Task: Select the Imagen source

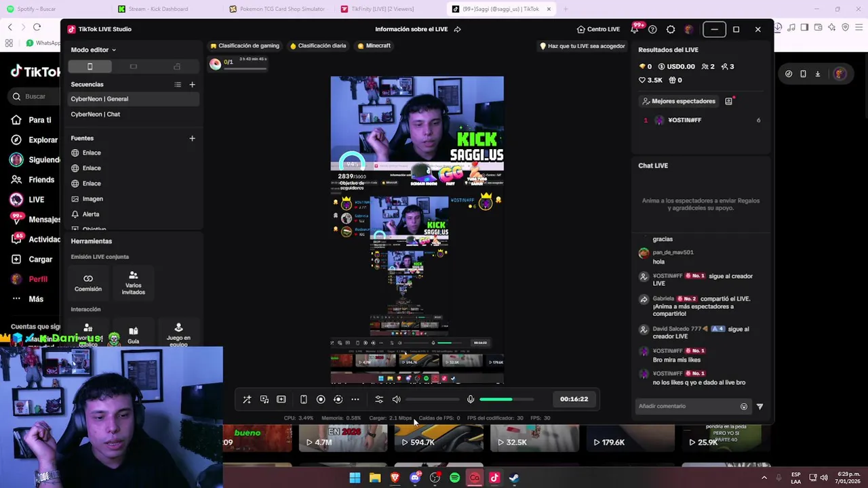Action: 134,199
